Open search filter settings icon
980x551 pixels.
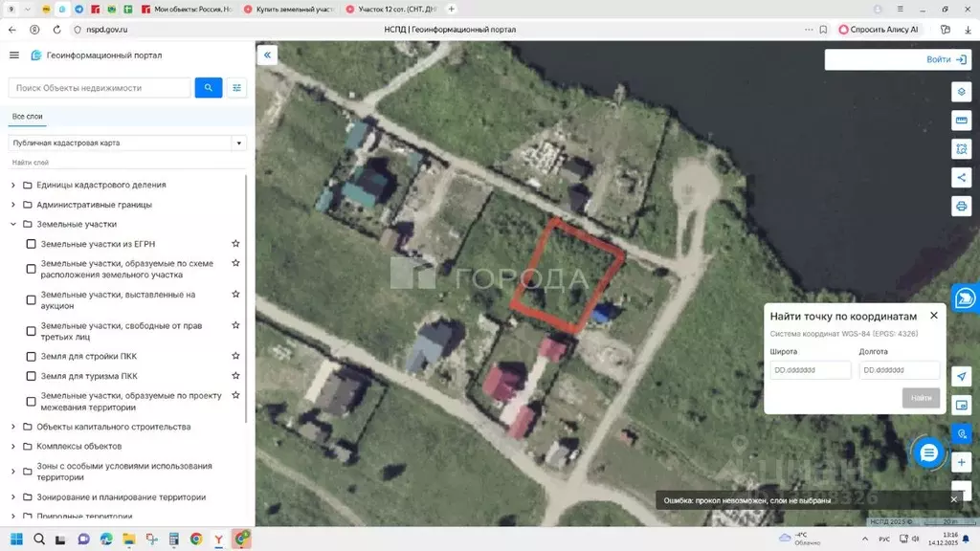pyautogui.click(x=237, y=88)
